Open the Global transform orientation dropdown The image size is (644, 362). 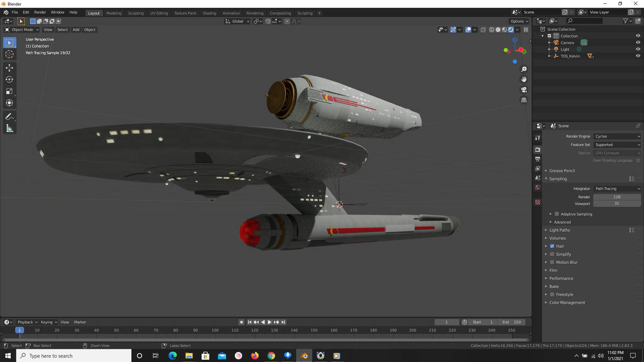tap(237, 22)
